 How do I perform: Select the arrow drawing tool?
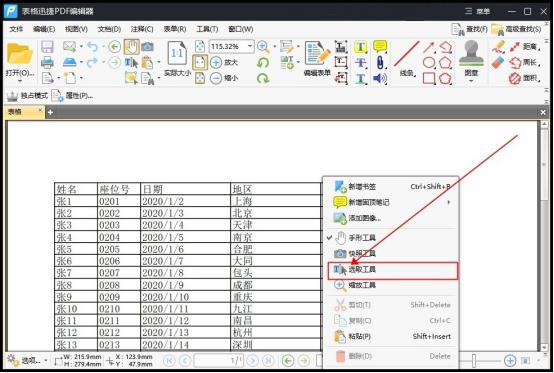tap(428, 47)
